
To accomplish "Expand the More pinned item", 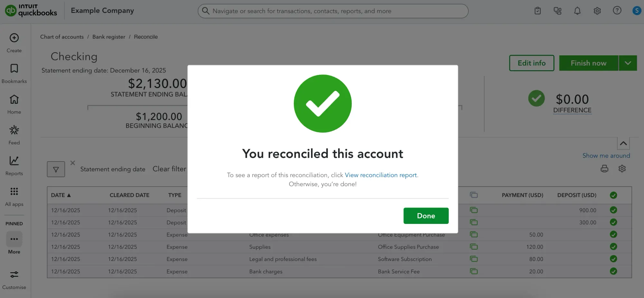I will coord(14,239).
